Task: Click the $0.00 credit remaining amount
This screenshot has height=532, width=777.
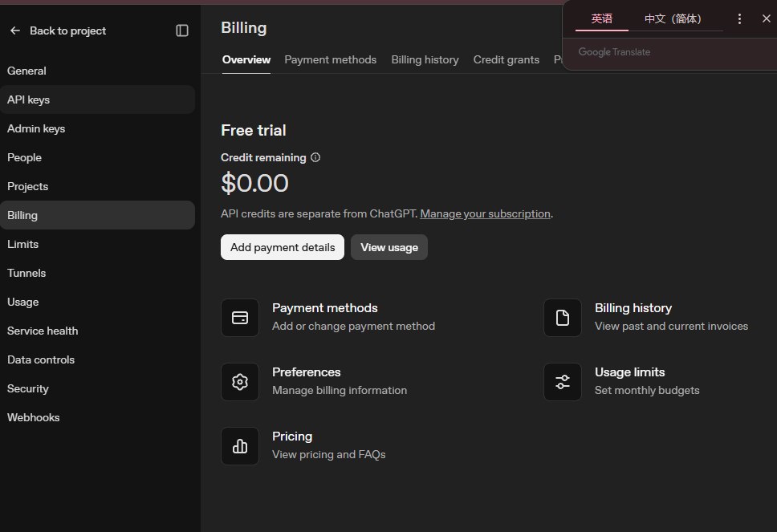Action: coord(254,183)
